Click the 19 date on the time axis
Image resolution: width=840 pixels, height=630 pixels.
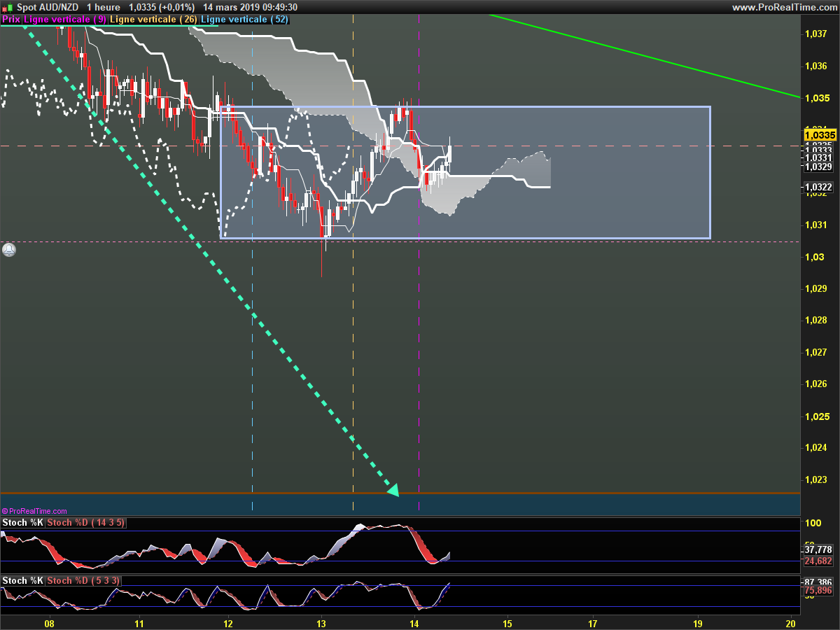coord(698,623)
